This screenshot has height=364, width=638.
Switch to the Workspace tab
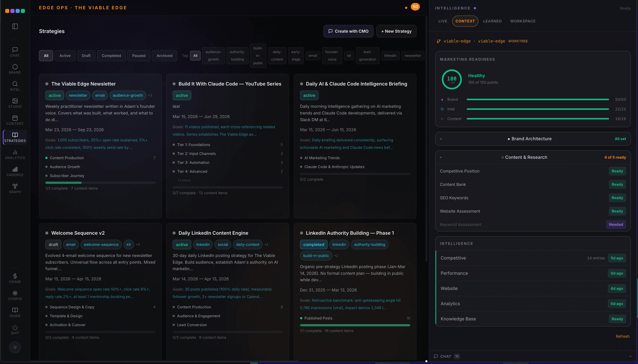523,21
